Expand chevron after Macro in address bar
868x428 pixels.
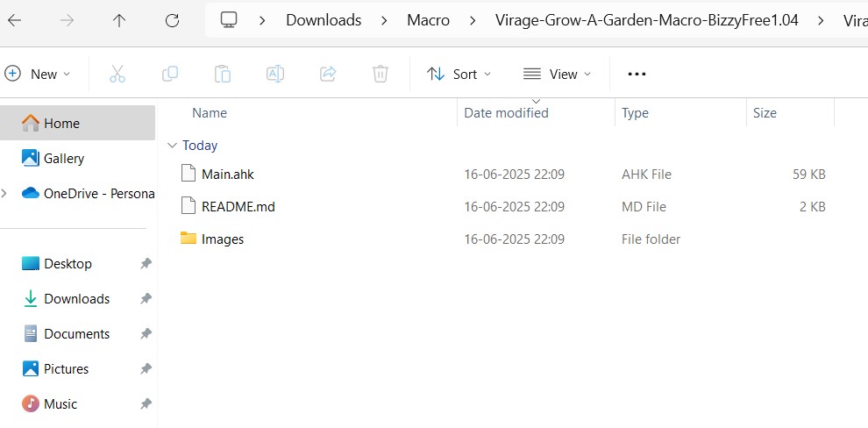473,21
